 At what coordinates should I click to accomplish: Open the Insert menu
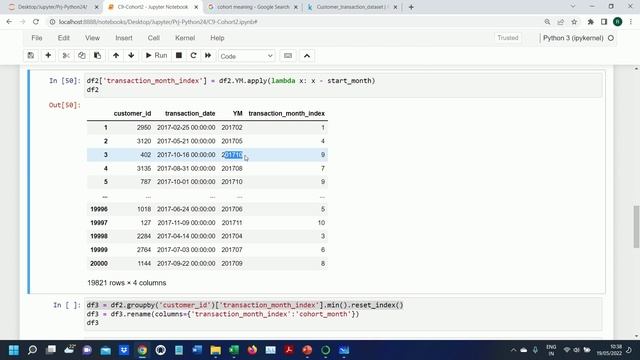click(x=124, y=38)
